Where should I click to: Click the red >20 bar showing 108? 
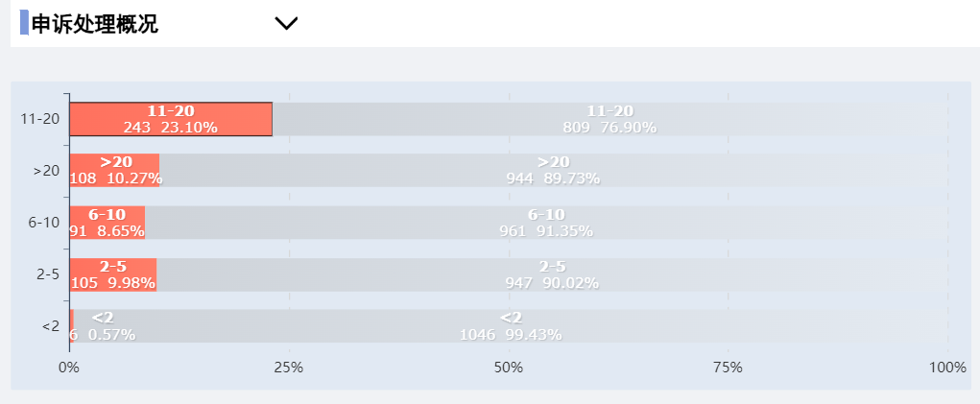tap(114, 170)
